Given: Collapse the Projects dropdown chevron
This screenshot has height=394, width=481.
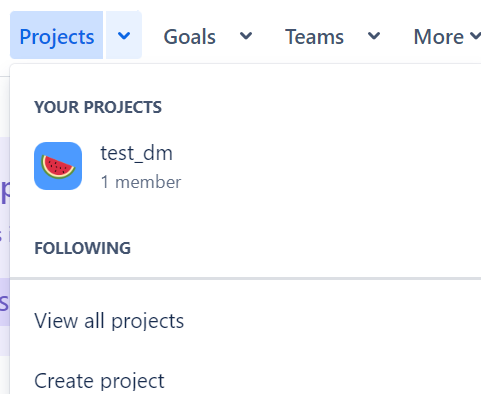Looking at the screenshot, I should [124, 35].
